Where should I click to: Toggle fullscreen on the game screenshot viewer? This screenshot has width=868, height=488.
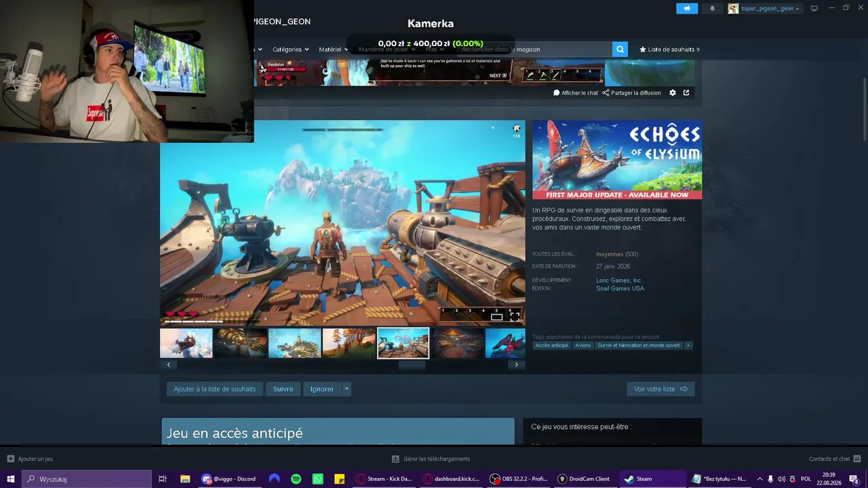515,316
